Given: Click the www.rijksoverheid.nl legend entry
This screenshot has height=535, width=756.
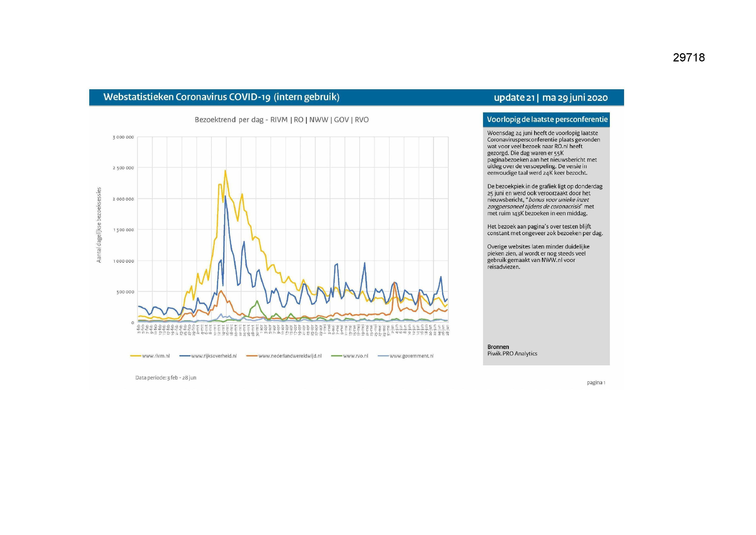Looking at the screenshot, I should (208, 356).
